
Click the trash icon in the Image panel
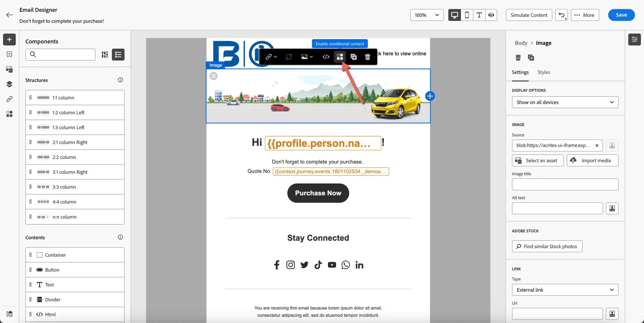(x=518, y=57)
